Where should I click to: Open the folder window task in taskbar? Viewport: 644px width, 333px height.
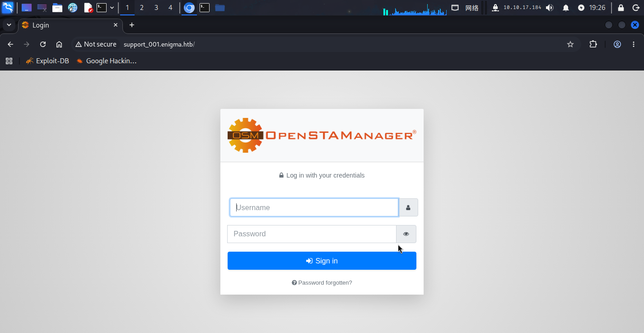(220, 8)
